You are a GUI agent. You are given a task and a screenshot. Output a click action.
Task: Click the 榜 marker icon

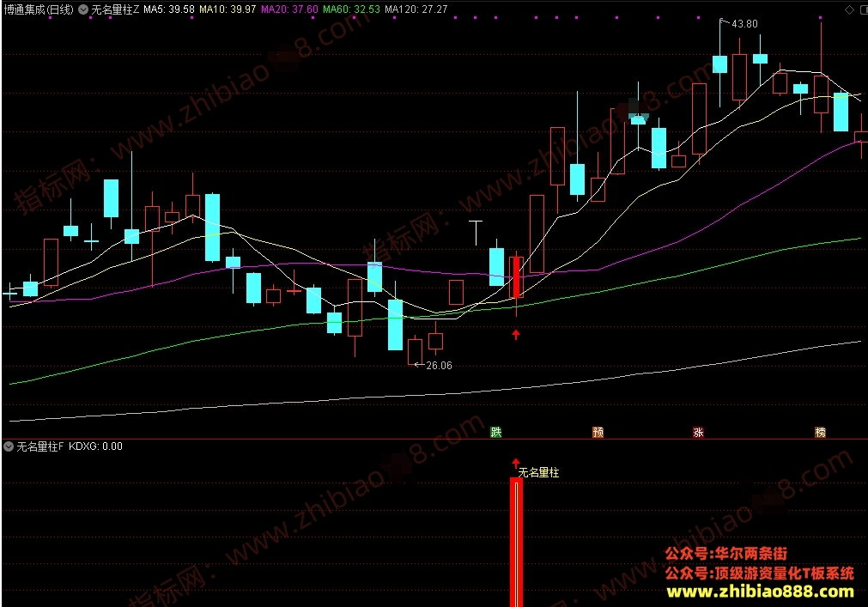pyautogui.click(x=821, y=432)
